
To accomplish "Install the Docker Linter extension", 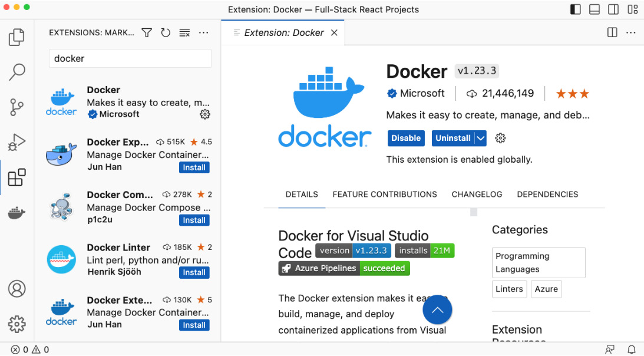I will (x=194, y=272).
